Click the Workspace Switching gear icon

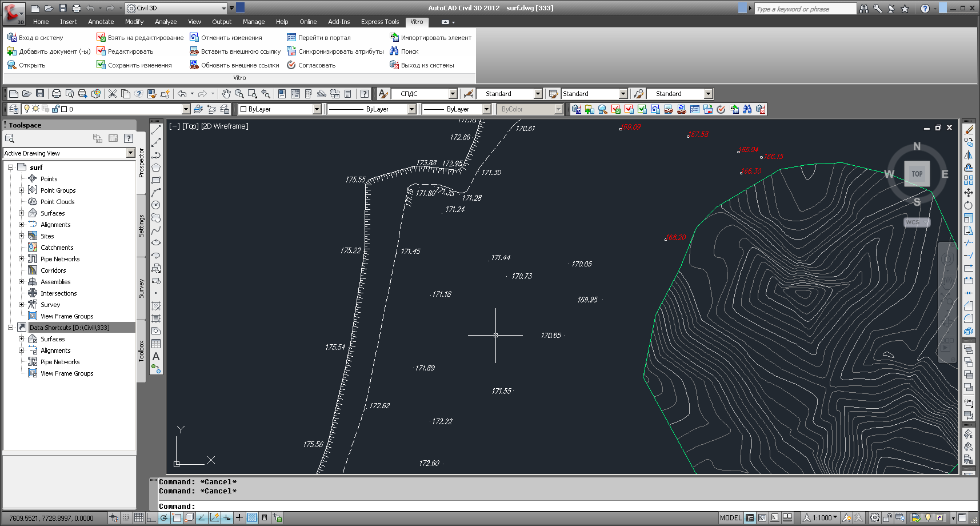(875, 518)
